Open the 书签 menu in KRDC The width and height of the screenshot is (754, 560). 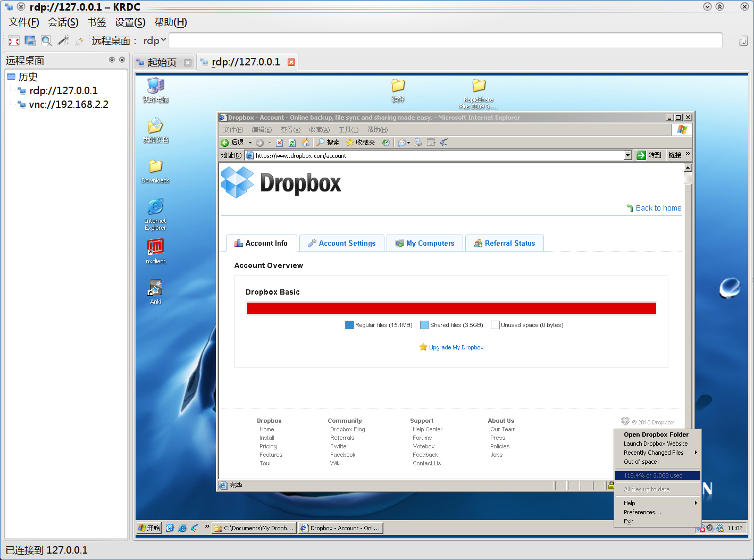pyautogui.click(x=97, y=22)
